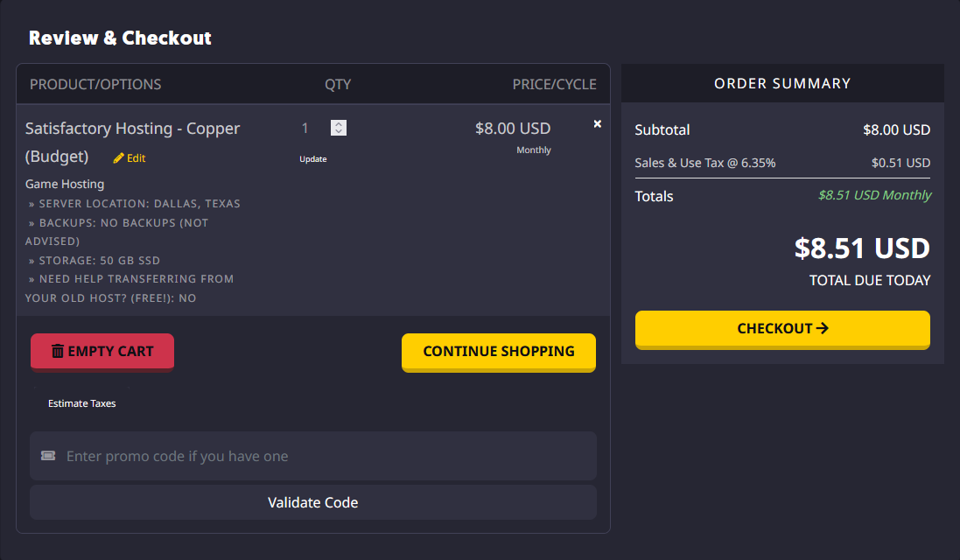Click the Subtotal $8.00 USD value
Image resolution: width=960 pixels, height=560 pixels.
coord(896,129)
